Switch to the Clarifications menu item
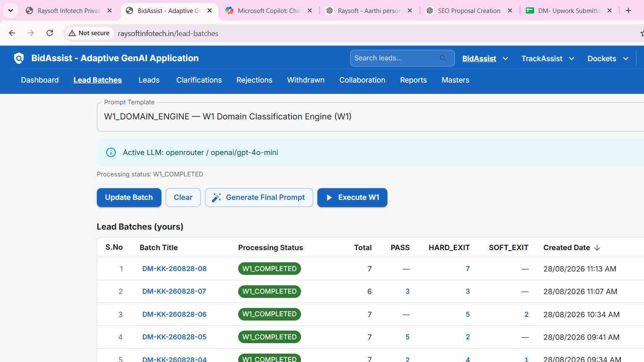 199,80
